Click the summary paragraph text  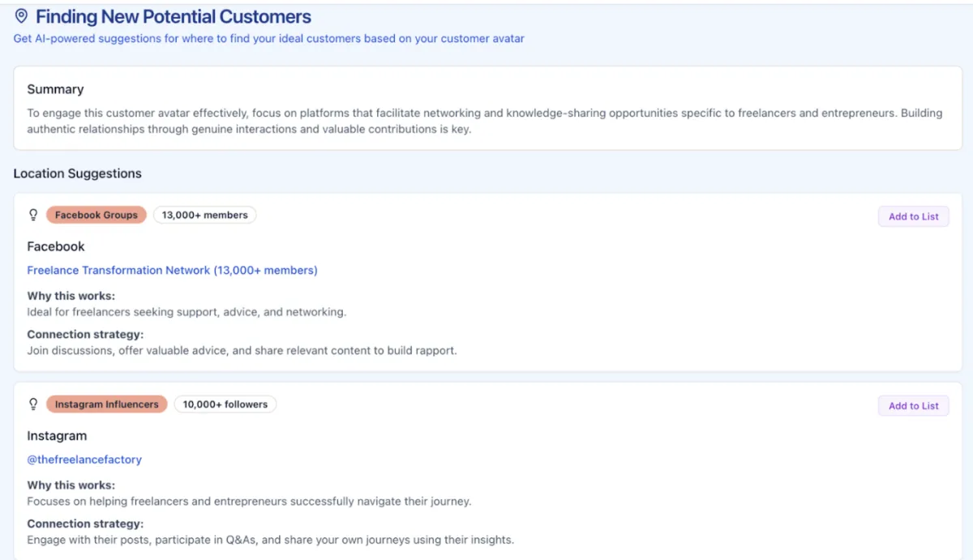click(x=484, y=121)
